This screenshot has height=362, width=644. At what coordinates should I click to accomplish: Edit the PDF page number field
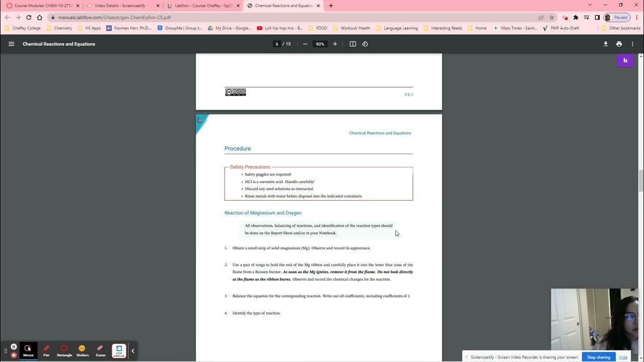[x=277, y=44]
